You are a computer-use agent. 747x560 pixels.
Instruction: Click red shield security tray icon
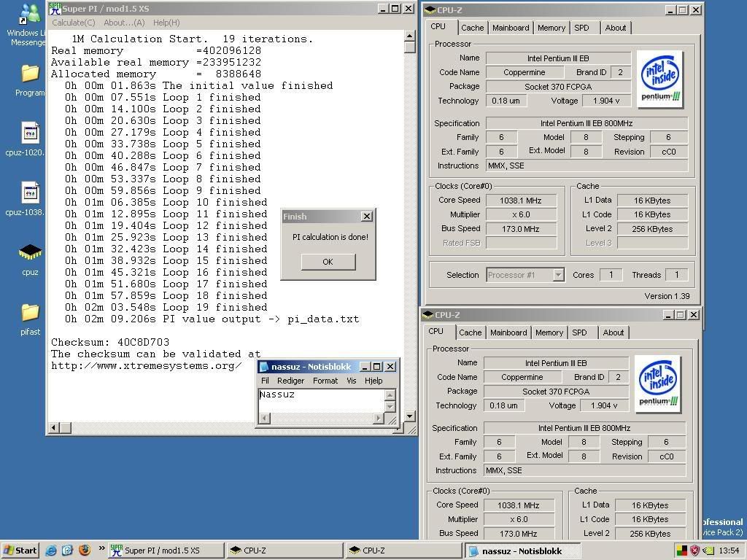point(695,551)
